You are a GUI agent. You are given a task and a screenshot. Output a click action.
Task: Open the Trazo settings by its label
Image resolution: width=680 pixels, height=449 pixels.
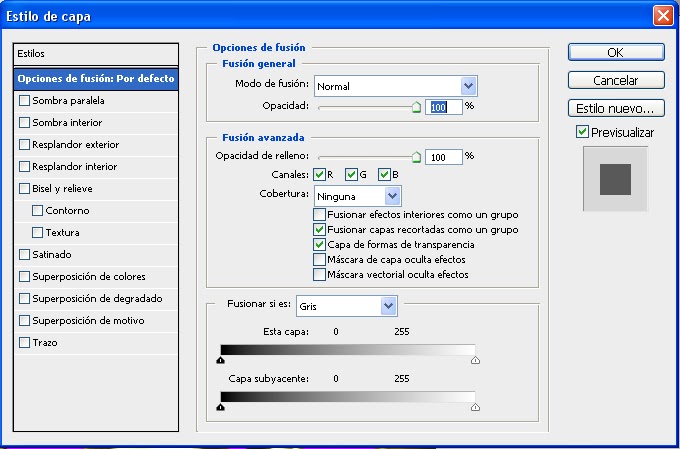coord(45,343)
